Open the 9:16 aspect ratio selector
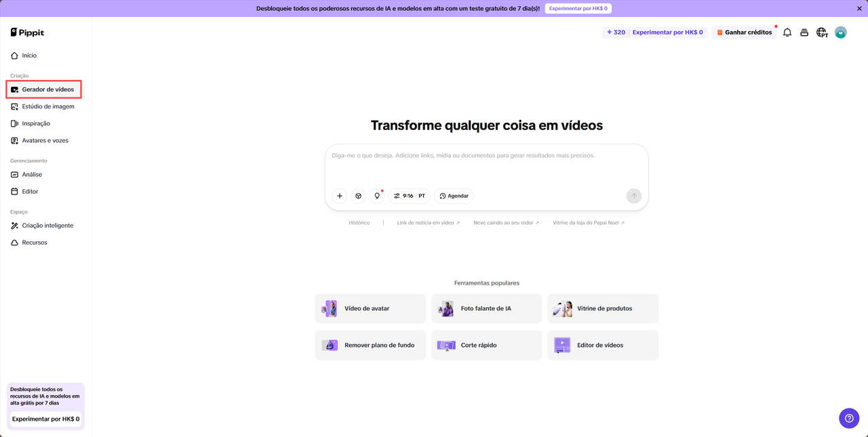Screen dimensions: 868x437 tap(405, 195)
